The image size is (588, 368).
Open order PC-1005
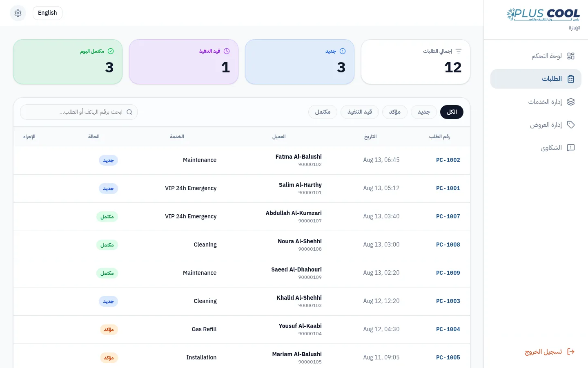pos(448,358)
